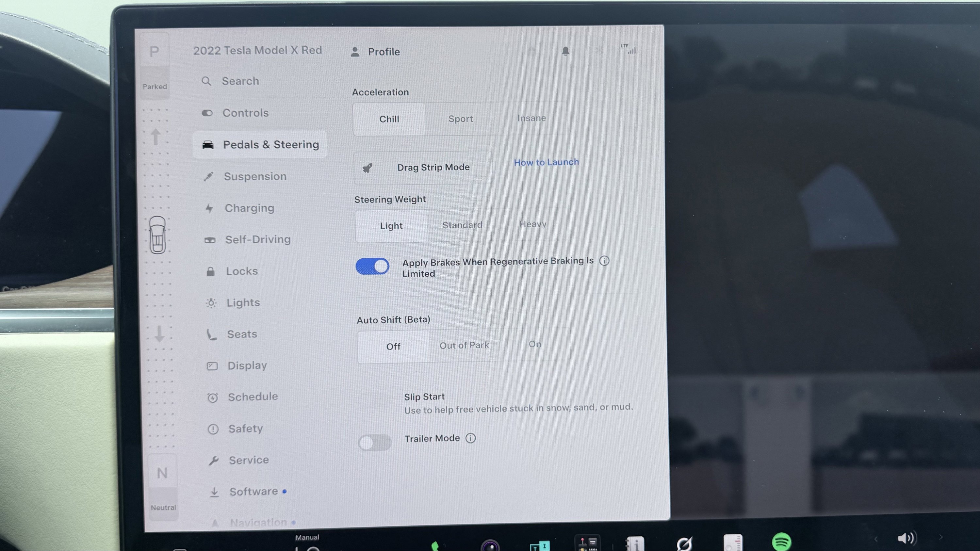Go to Seats settings

[x=232, y=334]
